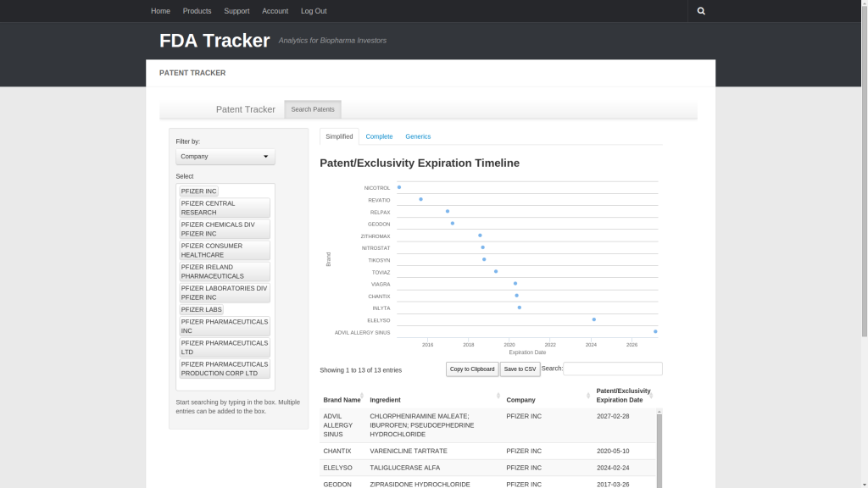Select the PFIZER PHARMACEUTICALS INC tag
The height and width of the screenshot is (488, 868).
click(x=225, y=326)
